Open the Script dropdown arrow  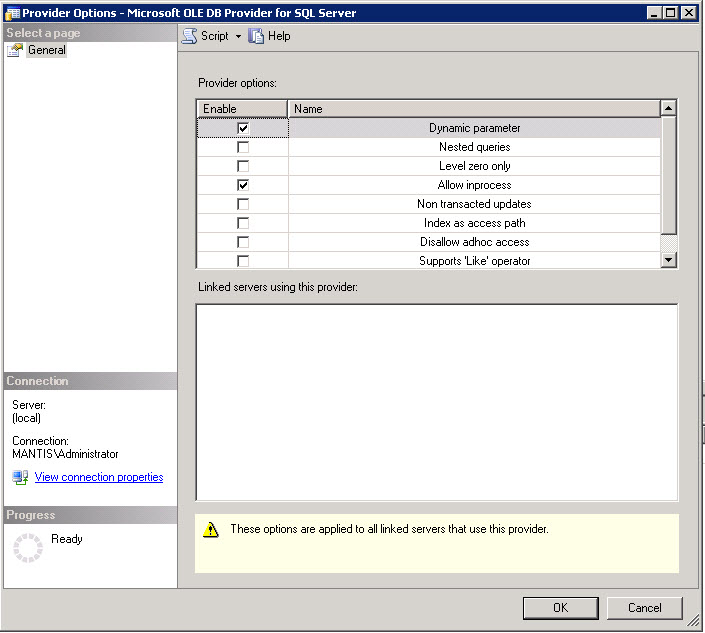click(238, 36)
